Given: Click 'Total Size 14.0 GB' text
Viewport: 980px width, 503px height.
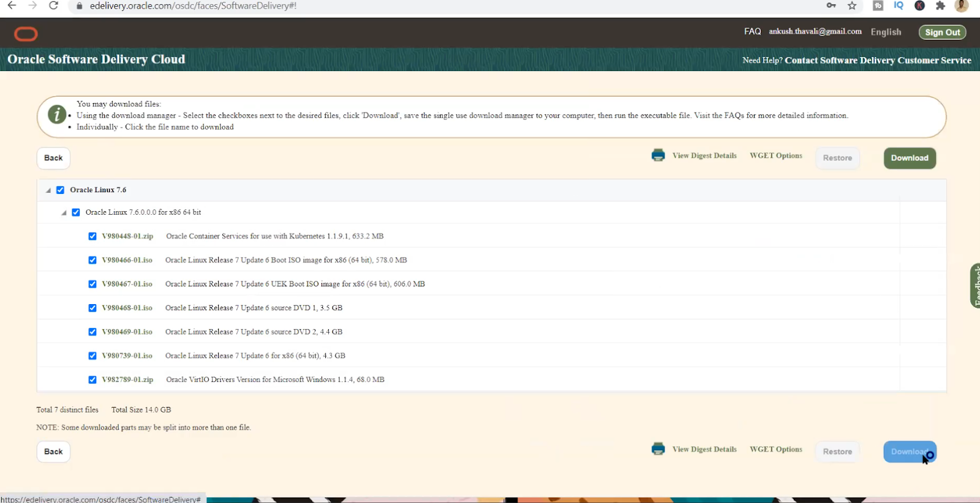Looking at the screenshot, I should [141, 410].
